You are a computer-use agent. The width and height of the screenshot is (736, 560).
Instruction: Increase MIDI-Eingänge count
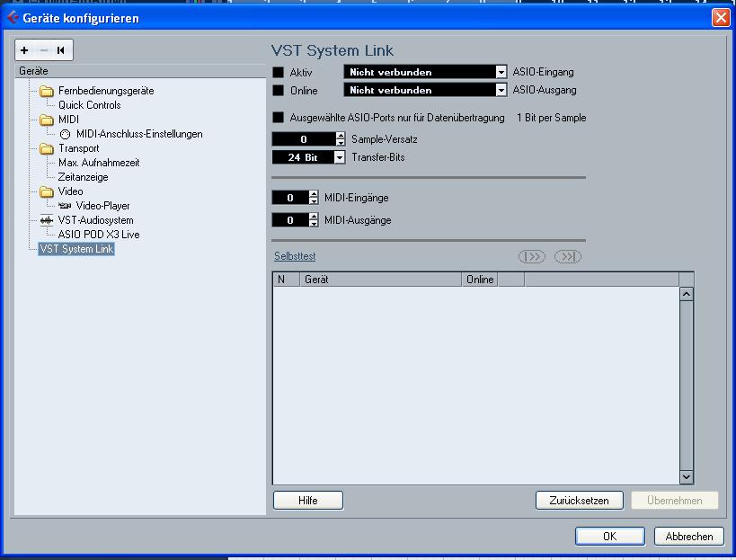[x=314, y=194]
